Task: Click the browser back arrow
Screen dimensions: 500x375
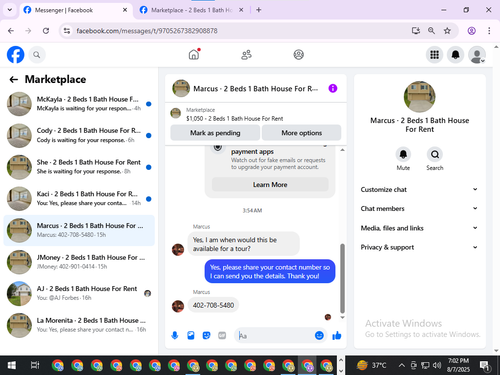Action: coord(11,31)
